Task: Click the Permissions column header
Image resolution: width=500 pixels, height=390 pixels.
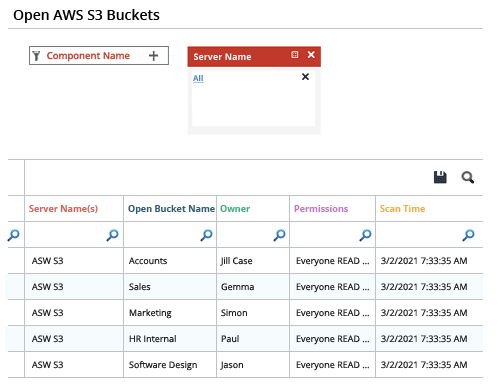Action: (321, 209)
